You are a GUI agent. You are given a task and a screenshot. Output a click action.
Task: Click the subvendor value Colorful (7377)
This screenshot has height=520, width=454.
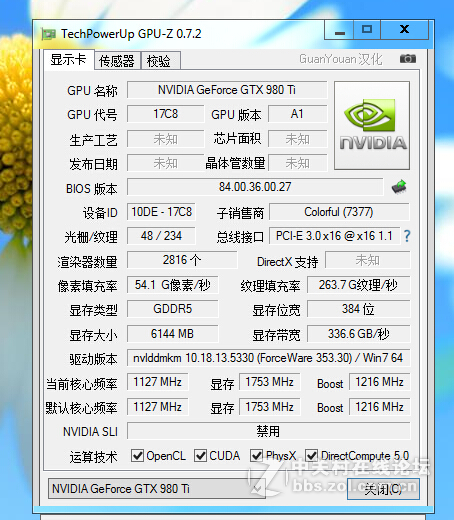[339, 212]
